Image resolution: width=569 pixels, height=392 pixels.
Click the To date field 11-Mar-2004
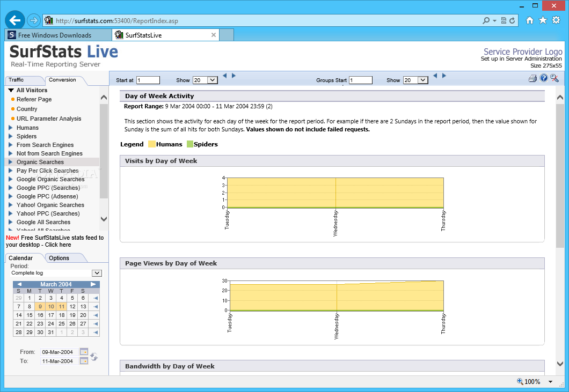coord(59,361)
